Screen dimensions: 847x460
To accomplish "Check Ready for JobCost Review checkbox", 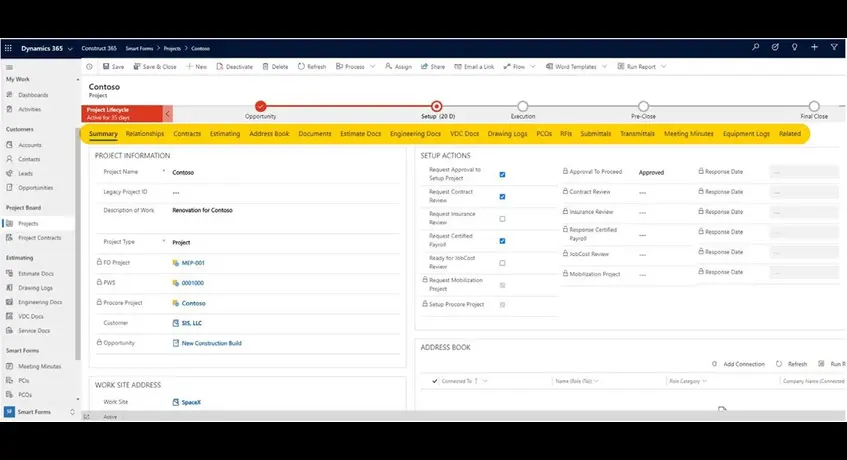I will (x=502, y=263).
